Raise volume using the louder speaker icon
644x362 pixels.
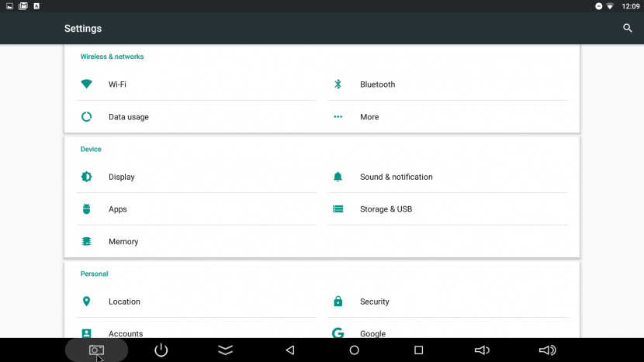547,350
